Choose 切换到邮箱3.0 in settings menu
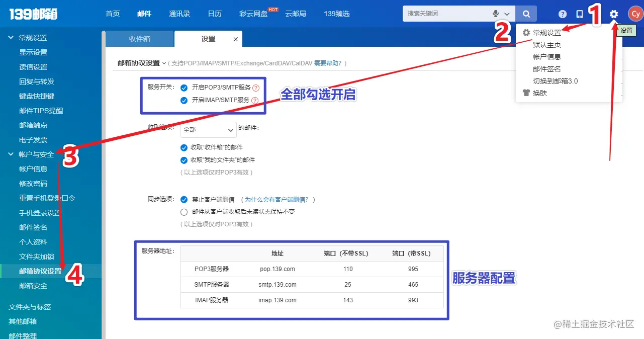Image resolution: width=644 pixels, height=339 pixels. [x=556, y=81]
